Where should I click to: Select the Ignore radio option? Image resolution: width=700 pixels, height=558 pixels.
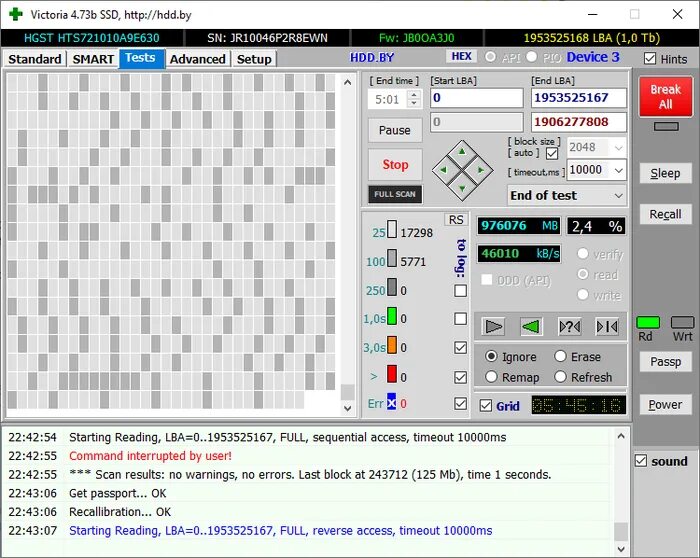(x=491, y=356)
